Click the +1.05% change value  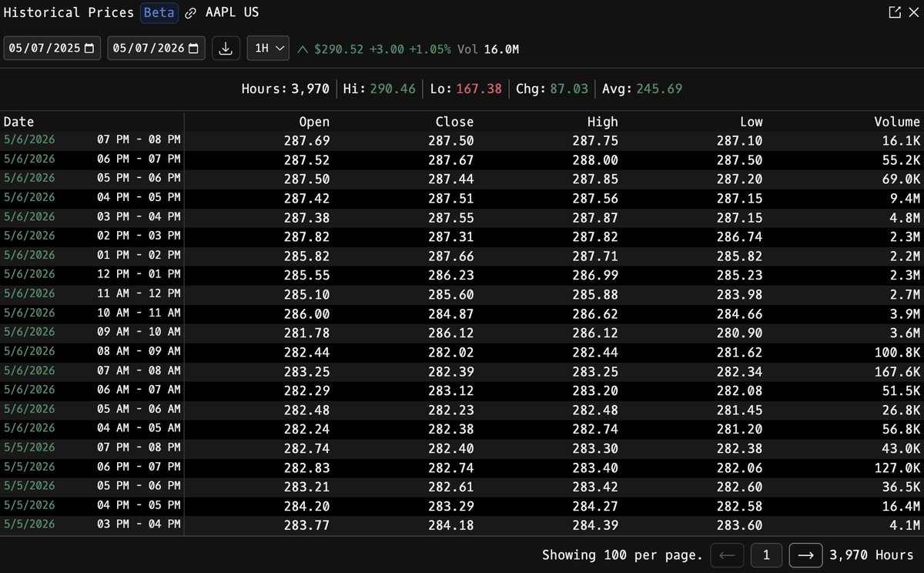(x=430, y=49)
